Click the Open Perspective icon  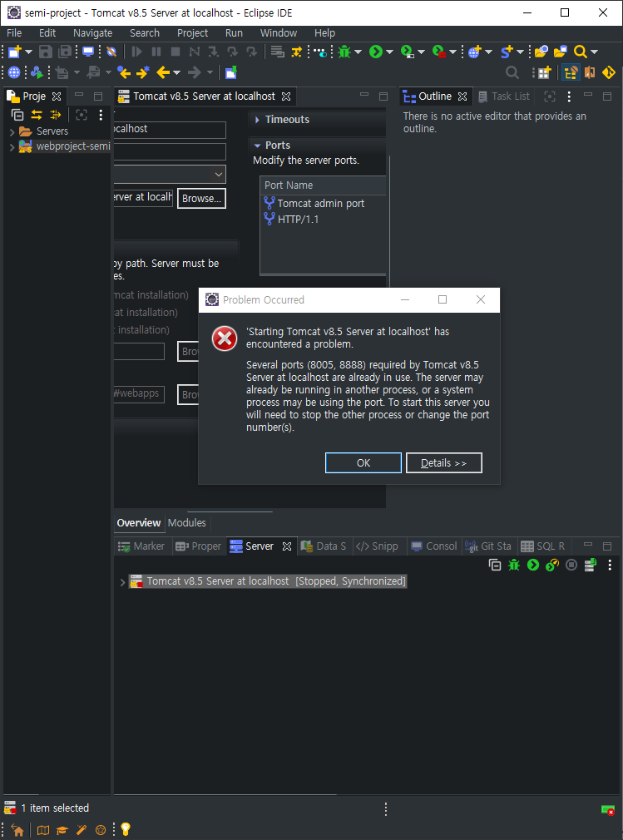[x=543, y=72]
